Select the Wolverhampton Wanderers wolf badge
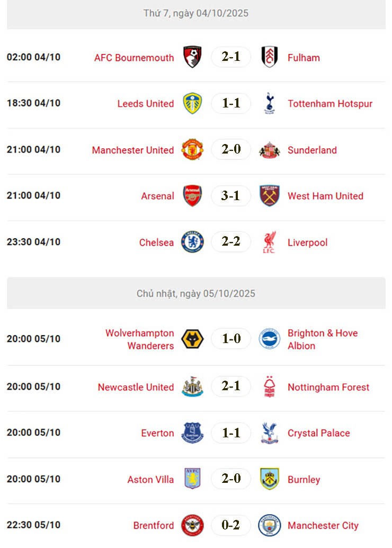Screen dimensions: 392x548 (x=192, y=339)
